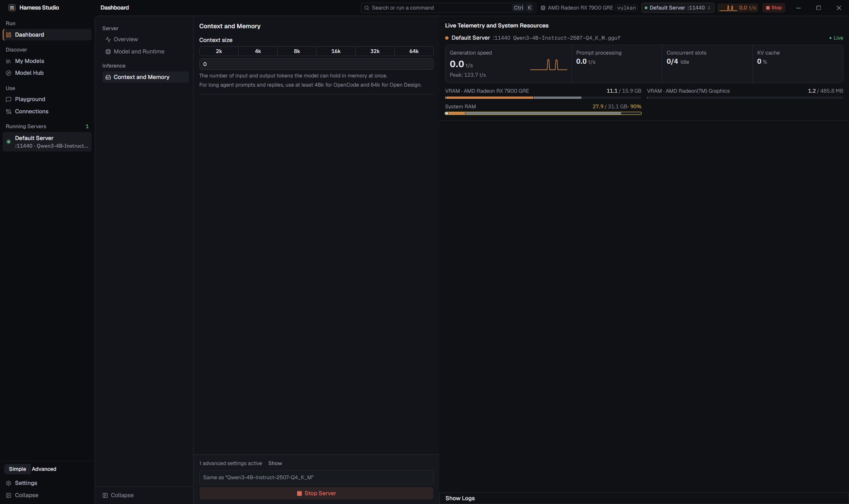Switch to Advanced mode
Screen dimensions: 849x504
point(44,469)
